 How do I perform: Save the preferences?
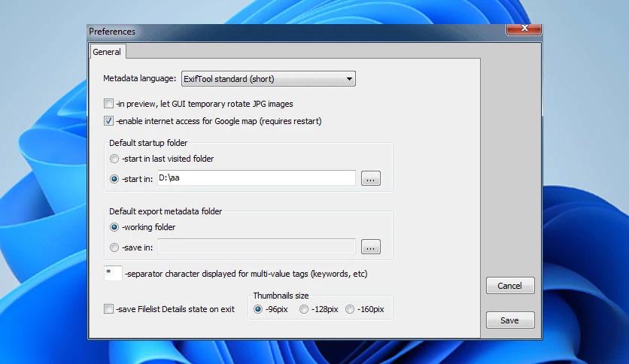(x=510, y=320)
